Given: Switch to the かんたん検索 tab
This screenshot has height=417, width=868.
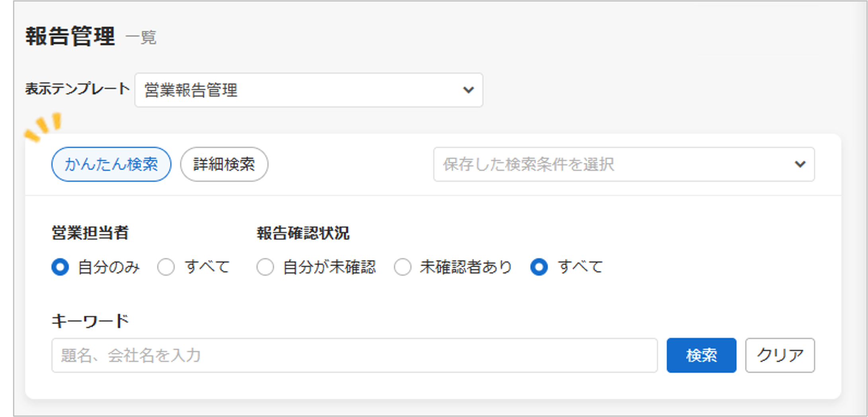Looking at the screenshot, I should tap(111, 164).
